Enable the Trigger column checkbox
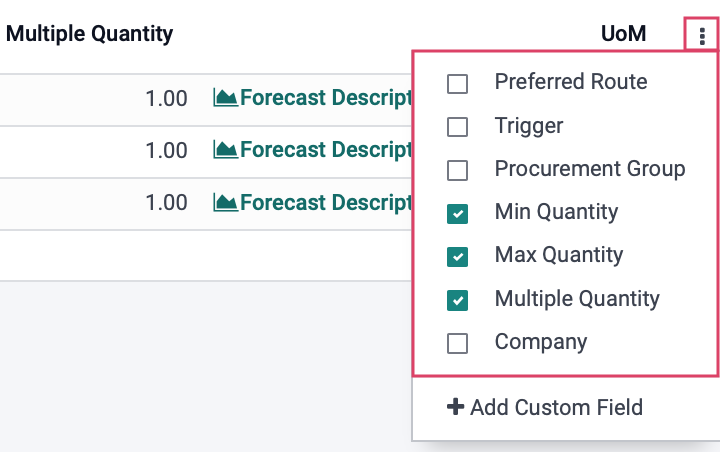 tap(457, 127)
